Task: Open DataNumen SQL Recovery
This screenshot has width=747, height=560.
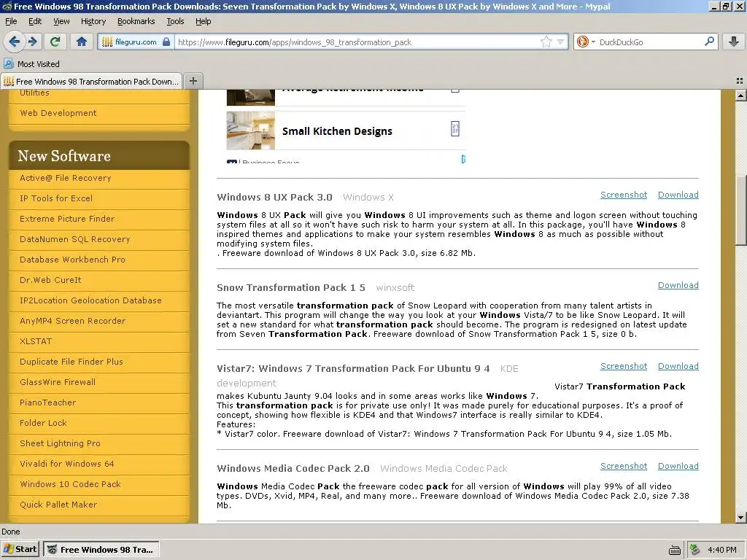Action: coord(75,239)
